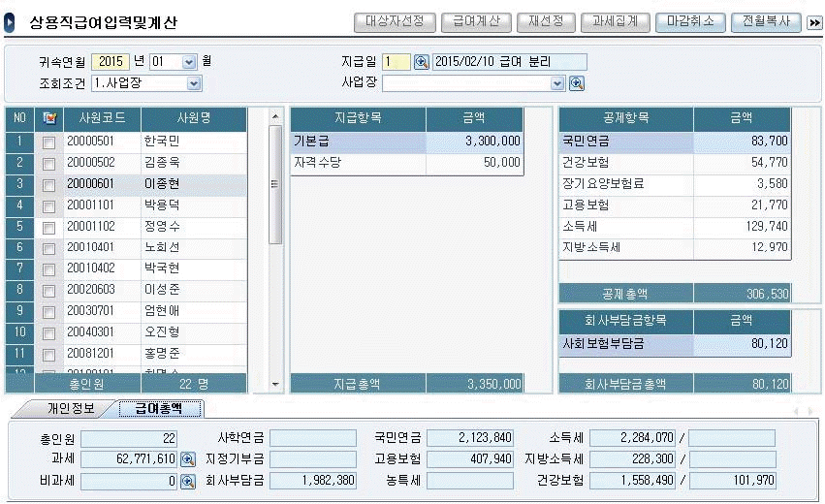Screen dimensions: 825x504
Task: Click the select-all icon in grid header
Action: tap(48, 118)
